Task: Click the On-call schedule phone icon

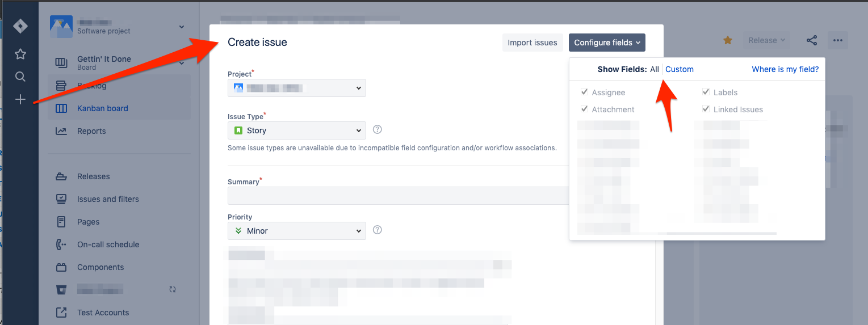Action: coord(61,244)
